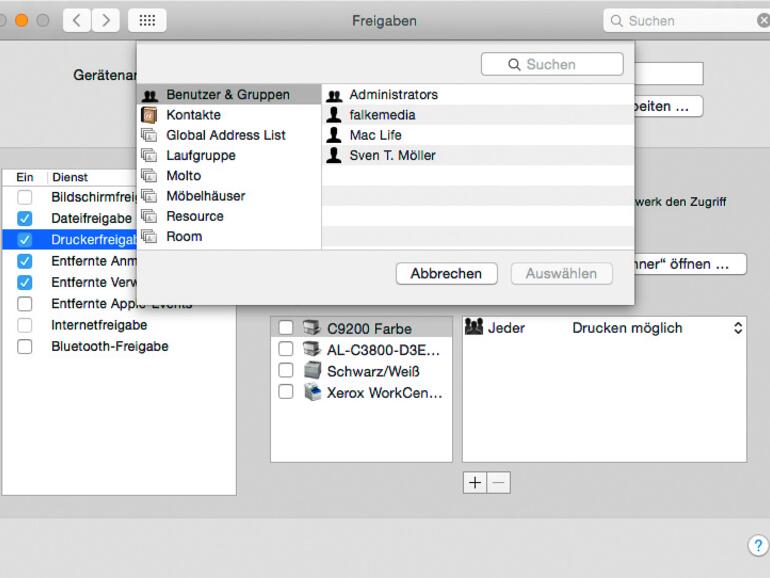Enable the Internetfreigabe checkbox
The image size is (770, 578).
[25, 325]
